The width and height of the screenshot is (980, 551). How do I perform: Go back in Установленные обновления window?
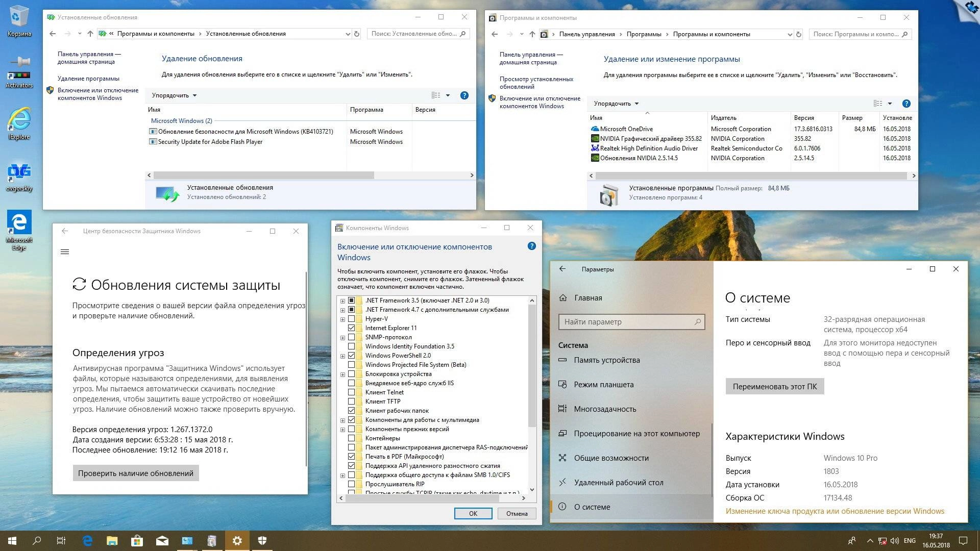(53, 34)
